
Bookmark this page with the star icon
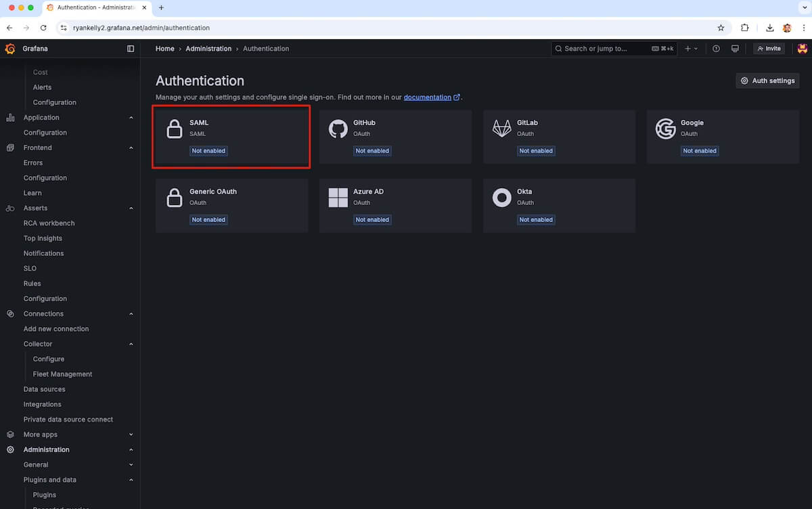tap(721, 28)
